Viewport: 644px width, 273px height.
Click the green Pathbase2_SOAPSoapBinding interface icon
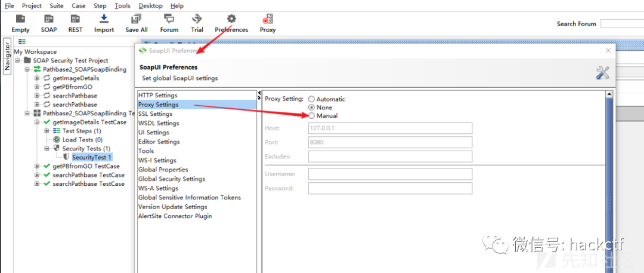click(x=38, y=69)
